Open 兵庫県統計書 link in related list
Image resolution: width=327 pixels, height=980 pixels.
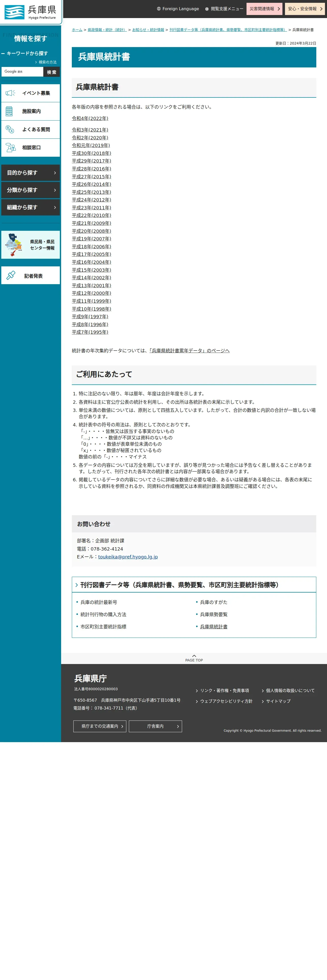tap(214, 627)
